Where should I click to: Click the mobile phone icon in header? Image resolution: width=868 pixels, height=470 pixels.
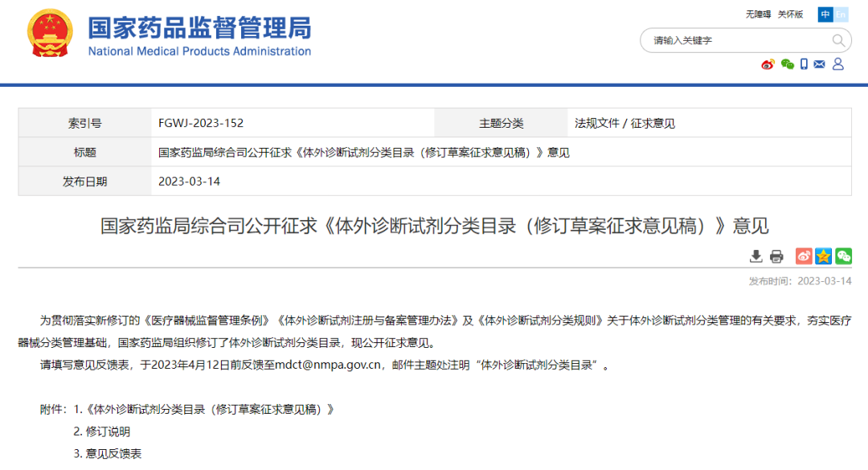tap(804, 64)
